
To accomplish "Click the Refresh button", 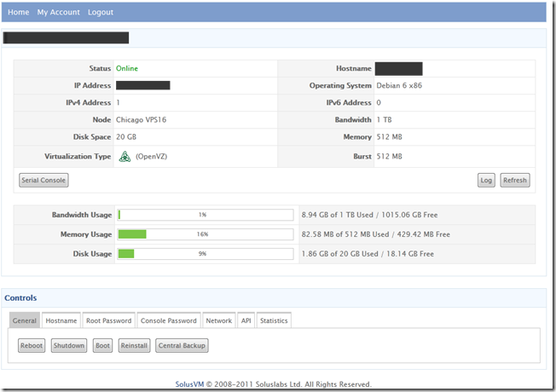I will click(515, 180).
